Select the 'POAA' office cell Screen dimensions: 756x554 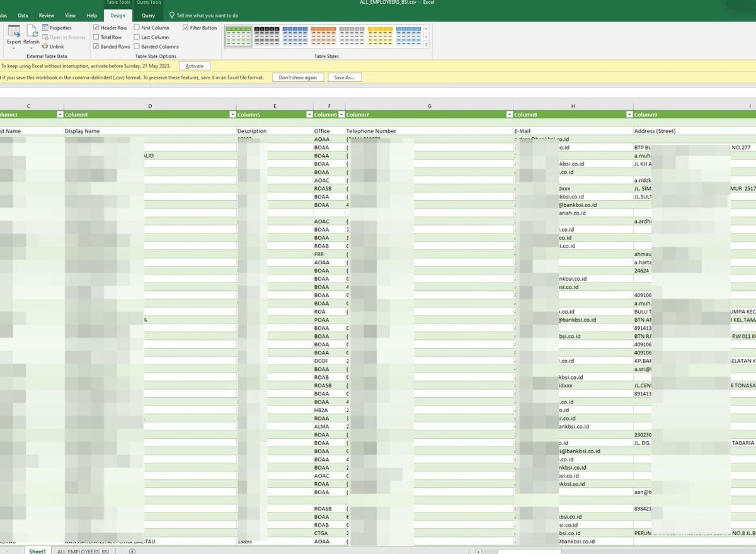[x=329, y=320]
